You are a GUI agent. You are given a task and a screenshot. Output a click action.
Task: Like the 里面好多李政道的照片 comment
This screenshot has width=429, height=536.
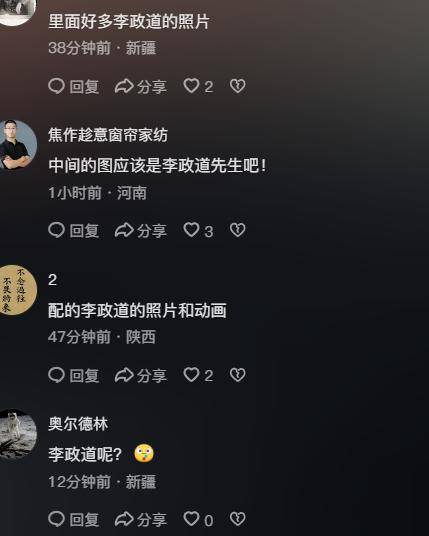198,86
